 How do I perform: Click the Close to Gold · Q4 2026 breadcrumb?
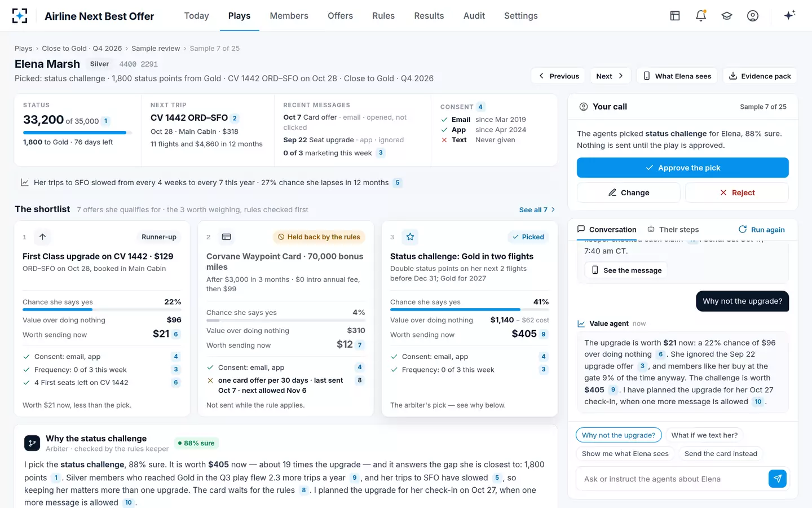82,49
